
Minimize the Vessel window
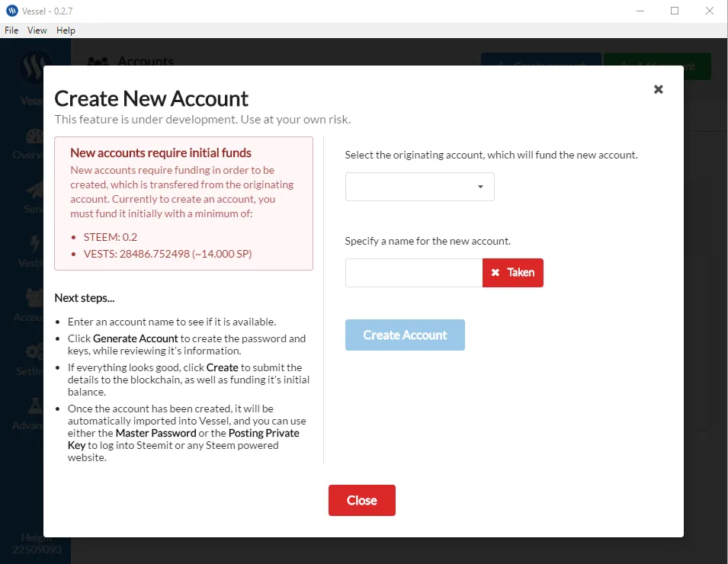point(640,11)
